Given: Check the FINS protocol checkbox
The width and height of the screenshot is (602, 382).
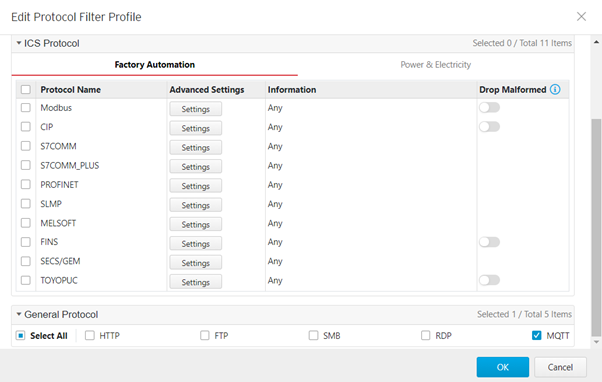Looking at the screenshot, I should pos(26,242).
